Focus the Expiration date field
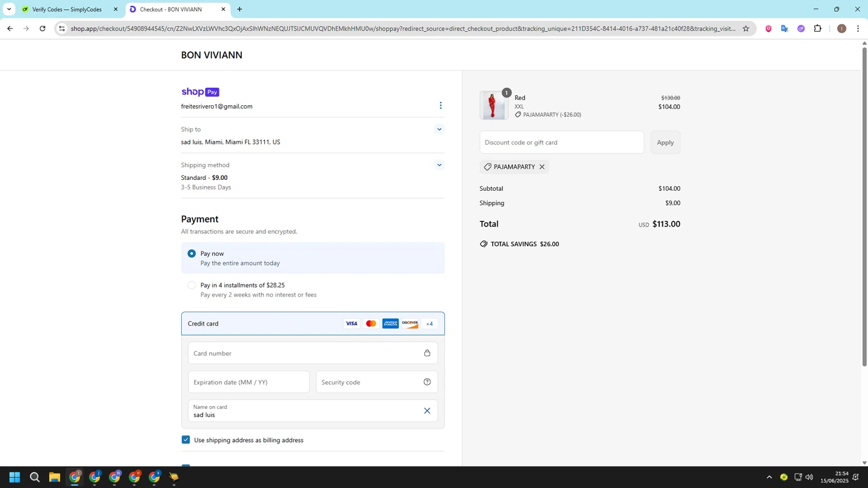868x488 pixels. [249, 382]
